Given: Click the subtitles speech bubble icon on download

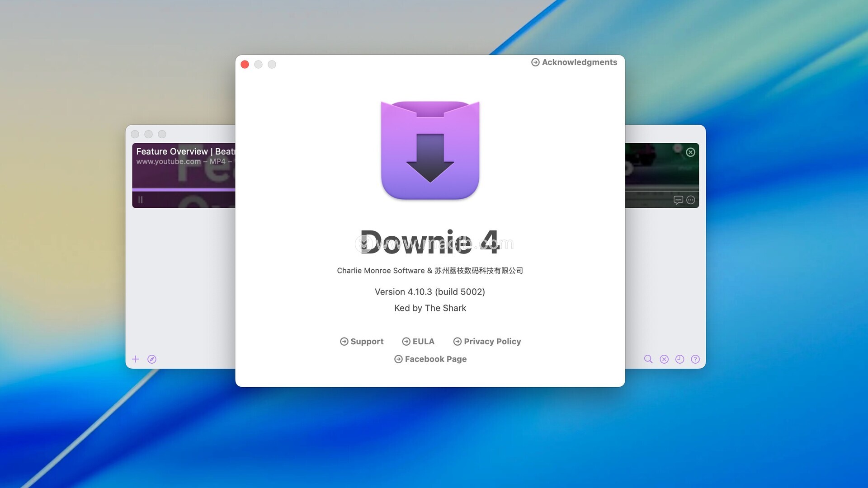Looking at the screenshot, I should point(678,200).
